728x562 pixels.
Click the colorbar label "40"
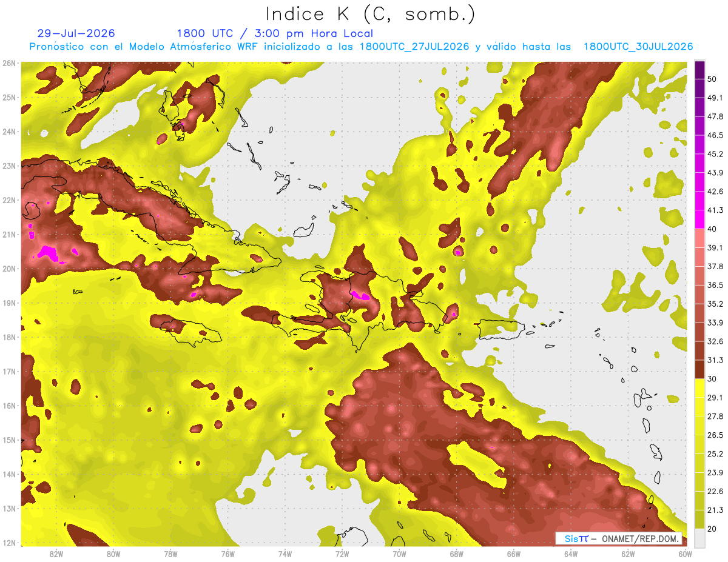pos(712,229)
